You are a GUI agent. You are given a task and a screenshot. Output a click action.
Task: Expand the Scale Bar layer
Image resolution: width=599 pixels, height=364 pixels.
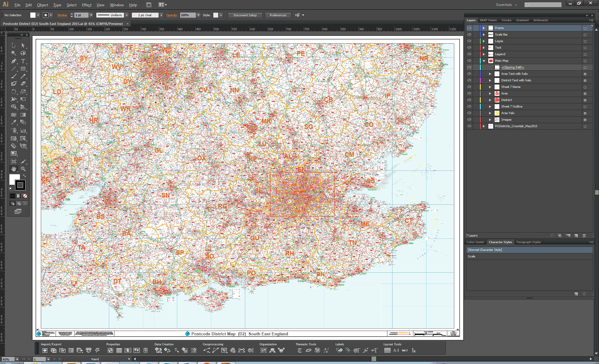click(484, 35)
